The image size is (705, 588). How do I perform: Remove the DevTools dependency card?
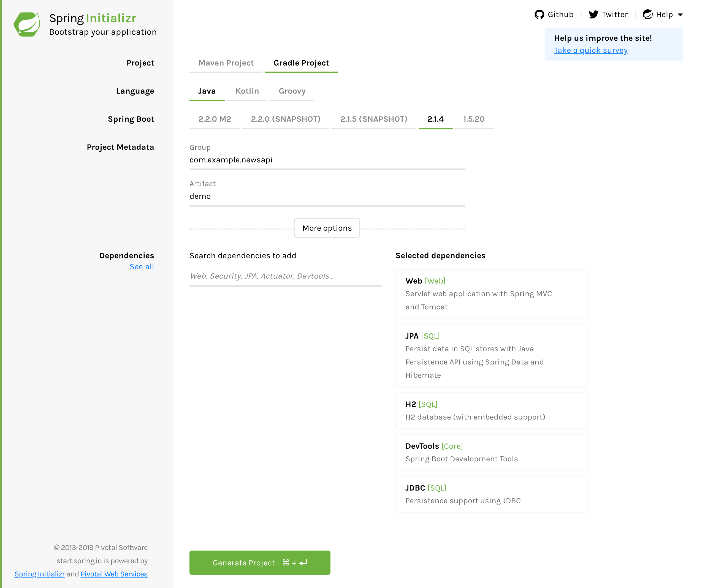point(492,452)
